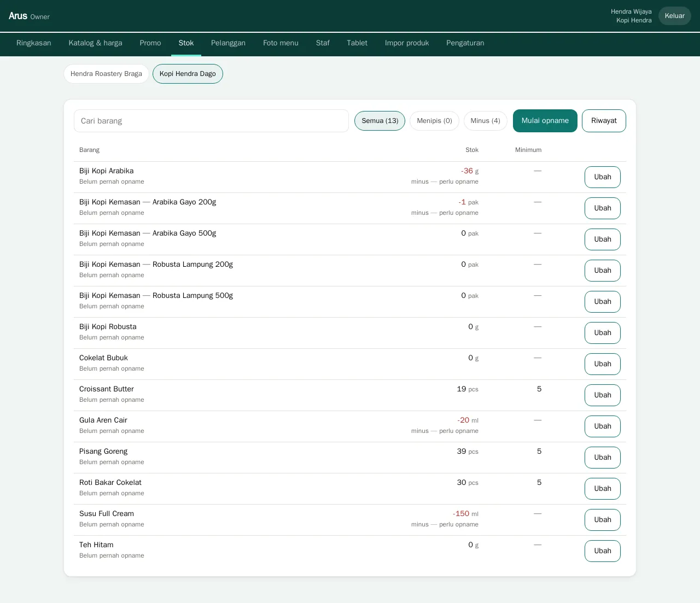Screen dimensions: 700x603
Task: Click Ubah for Teh Hitam
Action: [603, 551]
